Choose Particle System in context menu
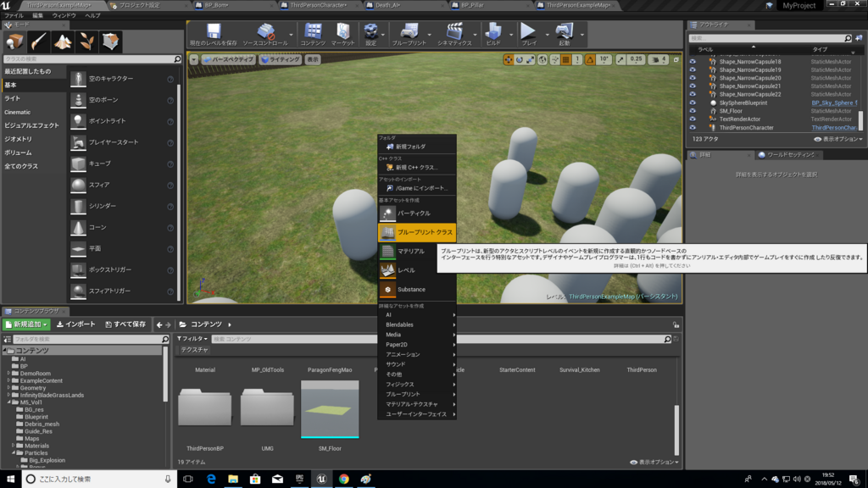The width and height of the screenshot is (868, 488). point(417,213)
